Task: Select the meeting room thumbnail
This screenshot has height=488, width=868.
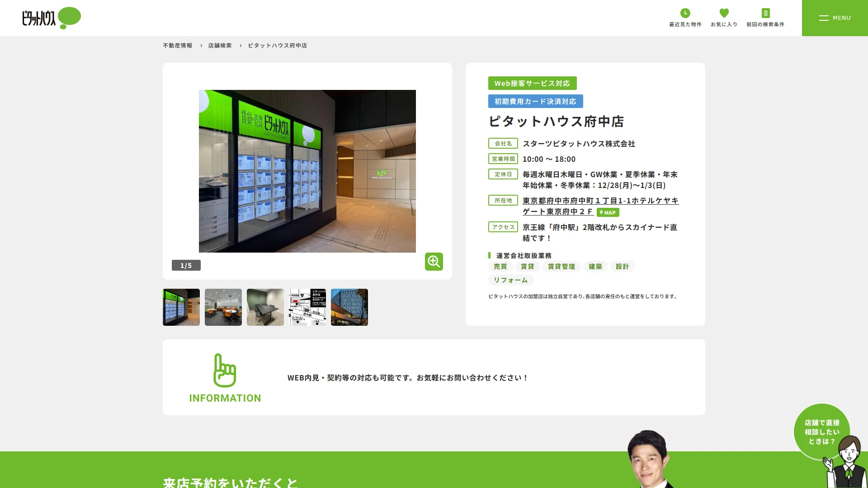Action: [x=265, y=307]
